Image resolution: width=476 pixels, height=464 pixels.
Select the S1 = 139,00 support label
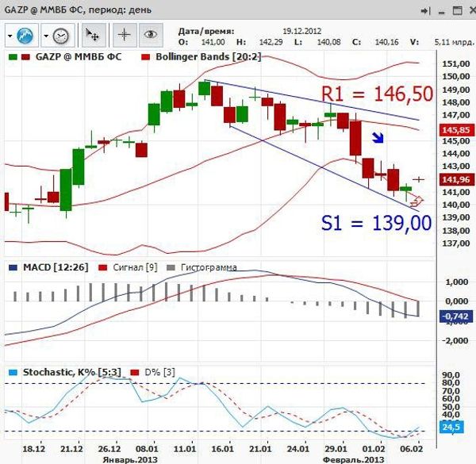click(376, 224)
